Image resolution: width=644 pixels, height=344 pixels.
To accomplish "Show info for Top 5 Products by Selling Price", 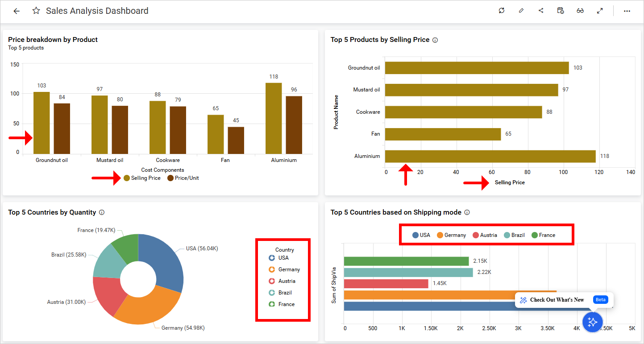I will [435, 40].
